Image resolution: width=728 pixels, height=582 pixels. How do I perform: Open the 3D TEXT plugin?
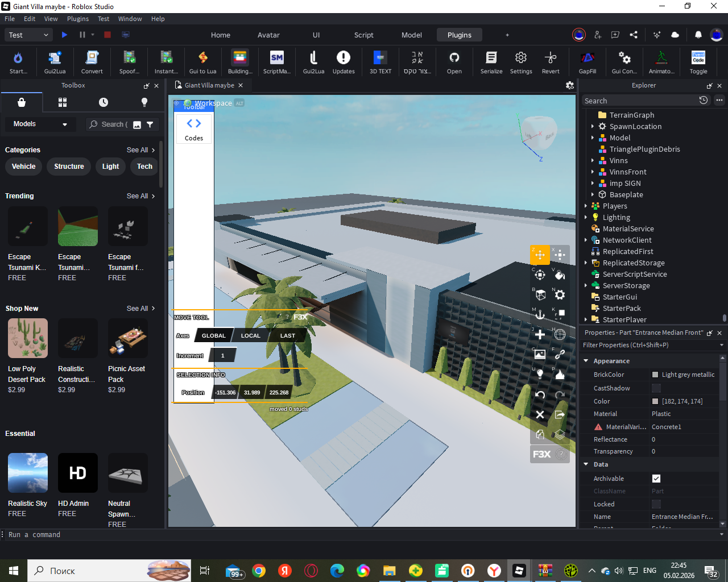pyautogui.click(x=380, y=63)
